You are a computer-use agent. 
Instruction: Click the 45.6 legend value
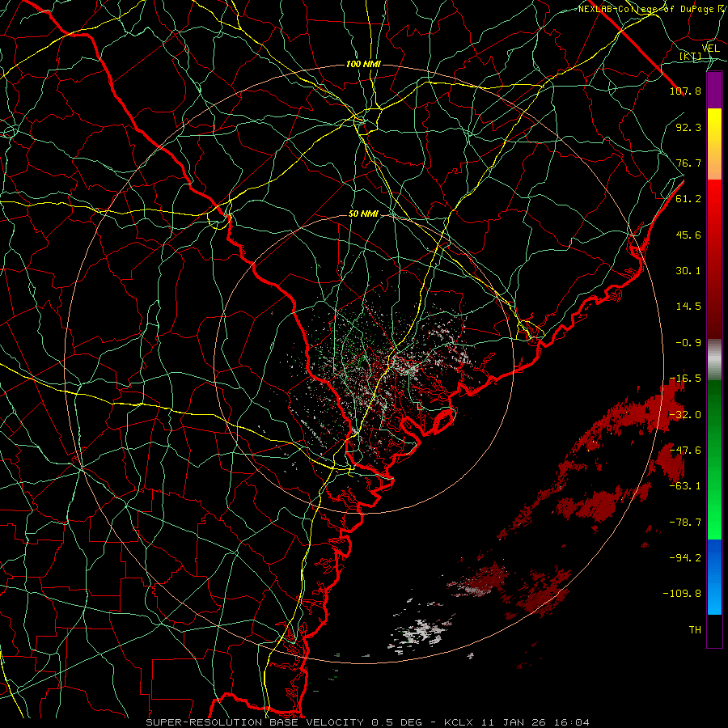click(688, 235)
